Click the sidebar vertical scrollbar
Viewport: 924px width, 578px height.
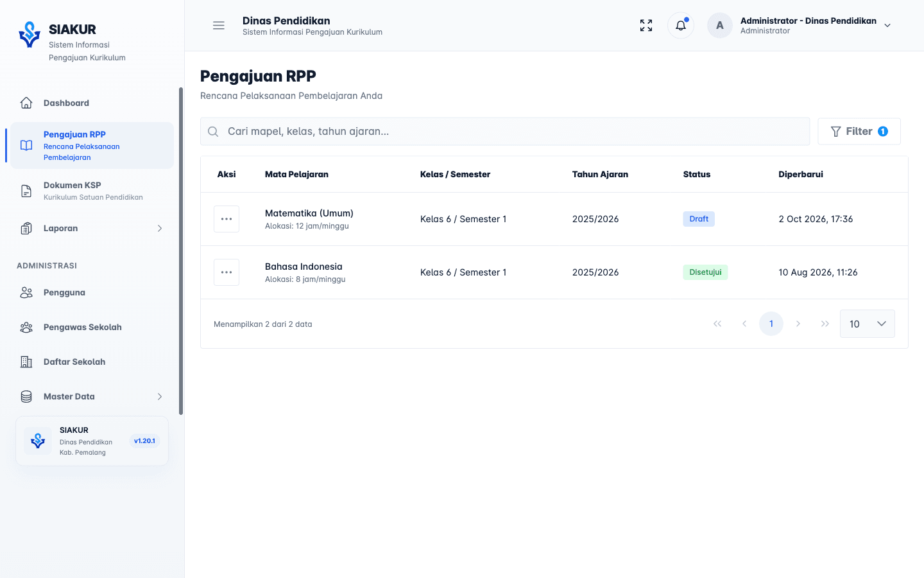[x=181, y=251]
